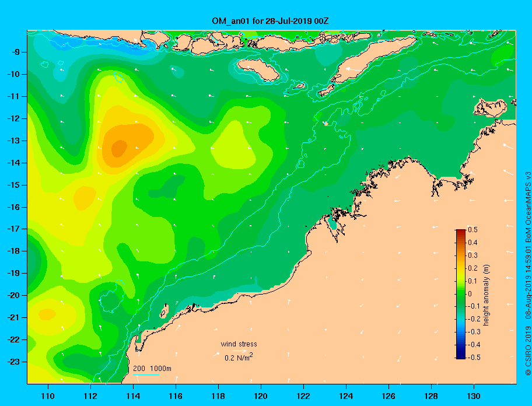Click latitude label '-21' on y-axis
Image resolution: width=532 pixels, height=406 pixels.
[x=13, y=317]
